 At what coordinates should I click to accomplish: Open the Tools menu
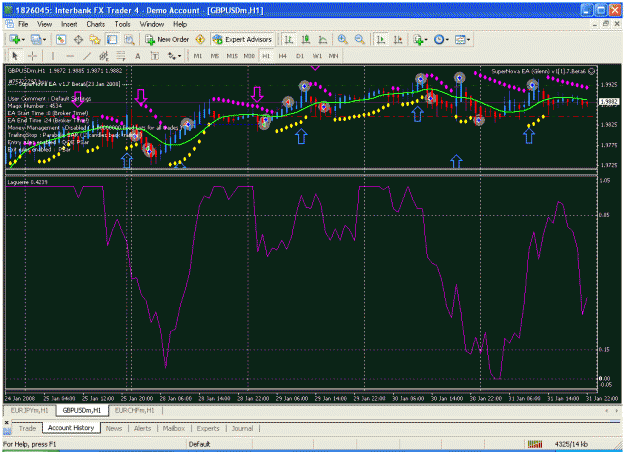point(122,24)
